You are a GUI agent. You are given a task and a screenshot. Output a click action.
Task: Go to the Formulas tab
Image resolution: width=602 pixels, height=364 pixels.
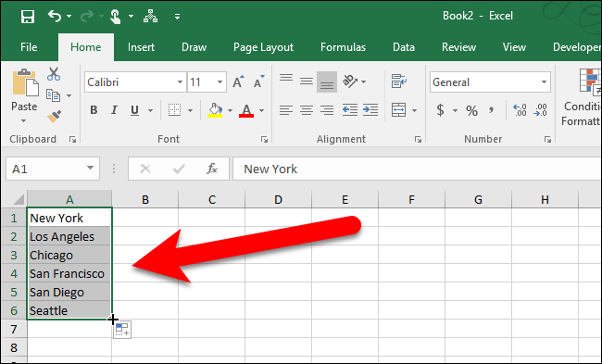point(343,47)
